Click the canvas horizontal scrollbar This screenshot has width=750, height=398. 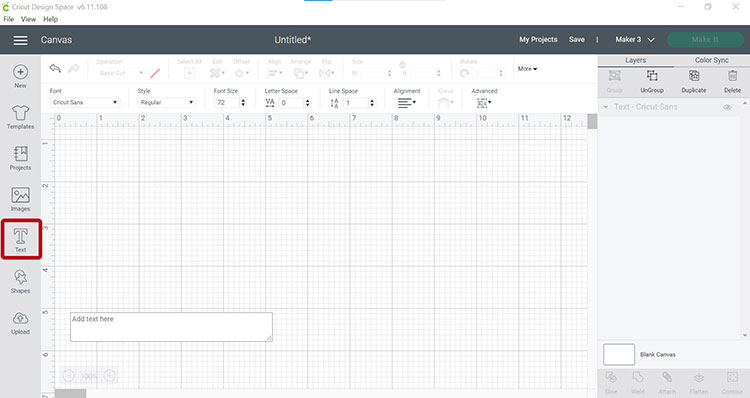70,394
